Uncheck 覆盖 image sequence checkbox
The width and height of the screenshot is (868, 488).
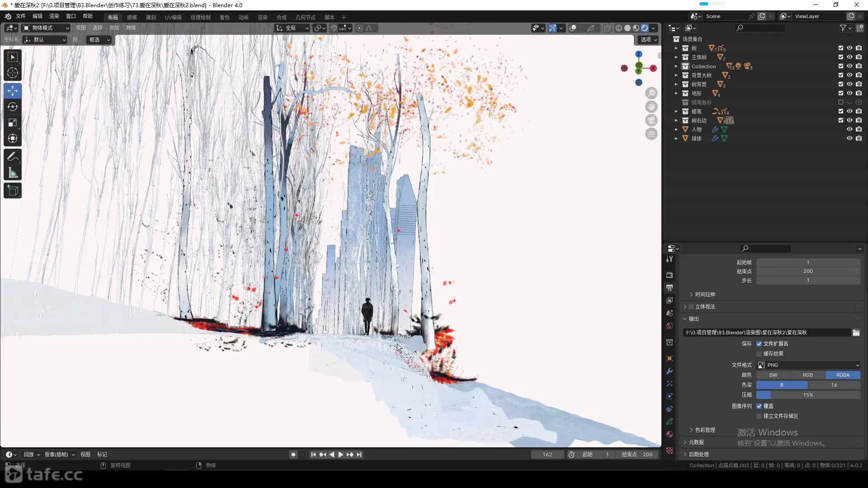click(x=759, y=406)
